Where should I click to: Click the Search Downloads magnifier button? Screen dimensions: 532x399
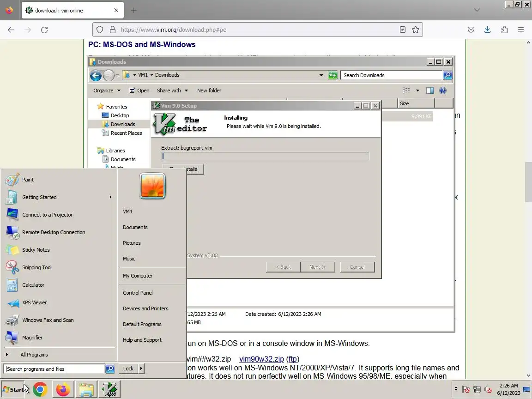click(x=447, y=75)
